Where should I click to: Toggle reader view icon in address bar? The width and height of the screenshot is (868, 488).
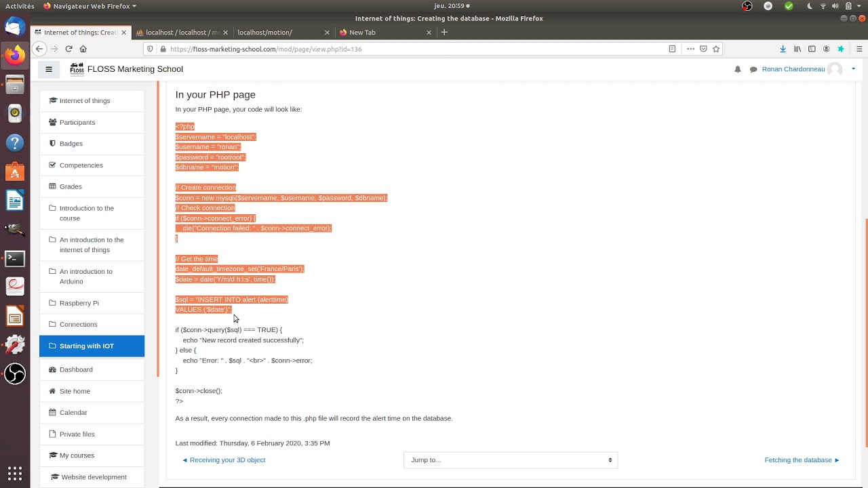672,49
